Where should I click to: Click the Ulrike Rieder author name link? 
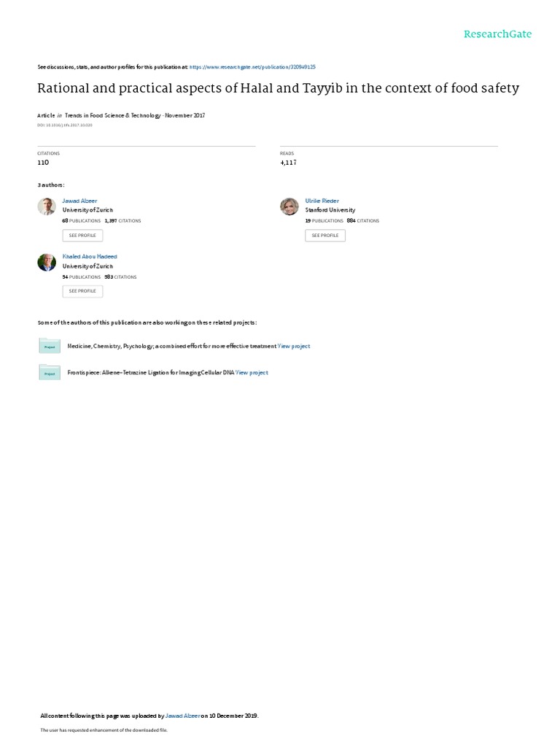click(x=322, y=201)
